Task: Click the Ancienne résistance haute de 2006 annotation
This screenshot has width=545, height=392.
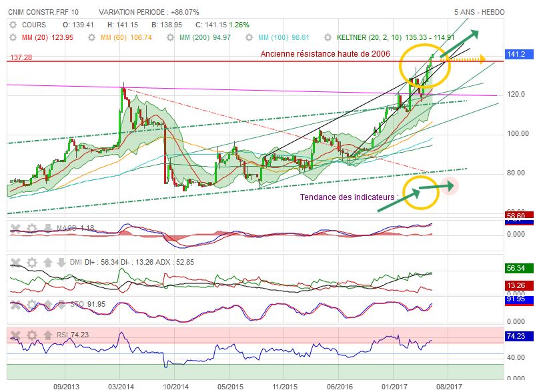Action: tap(326, 54)
